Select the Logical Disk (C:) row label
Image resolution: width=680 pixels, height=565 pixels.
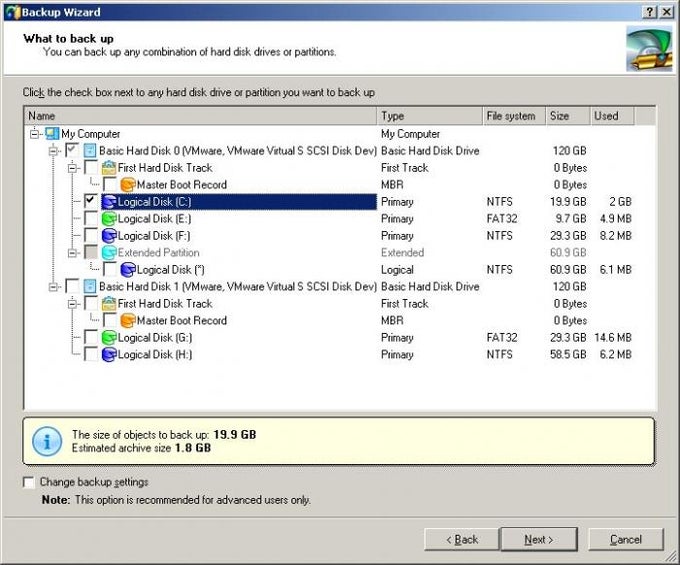point(154,202)
